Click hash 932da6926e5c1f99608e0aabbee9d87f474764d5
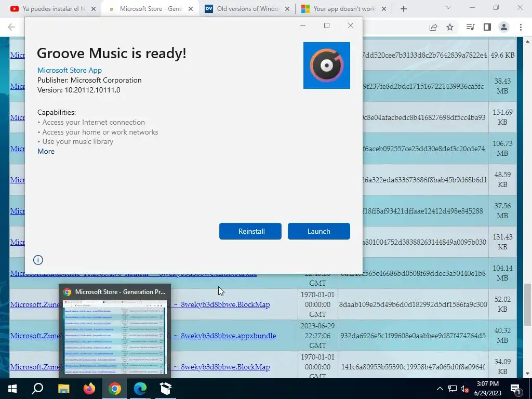Screen dimensions: 532x399 [413, 336]
